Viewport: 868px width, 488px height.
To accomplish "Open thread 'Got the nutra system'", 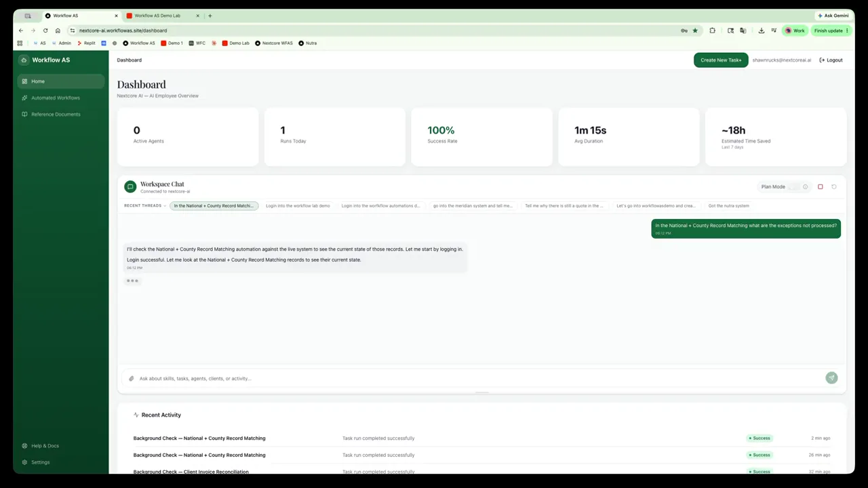I will pyautogui.click(x=728, y=205).
